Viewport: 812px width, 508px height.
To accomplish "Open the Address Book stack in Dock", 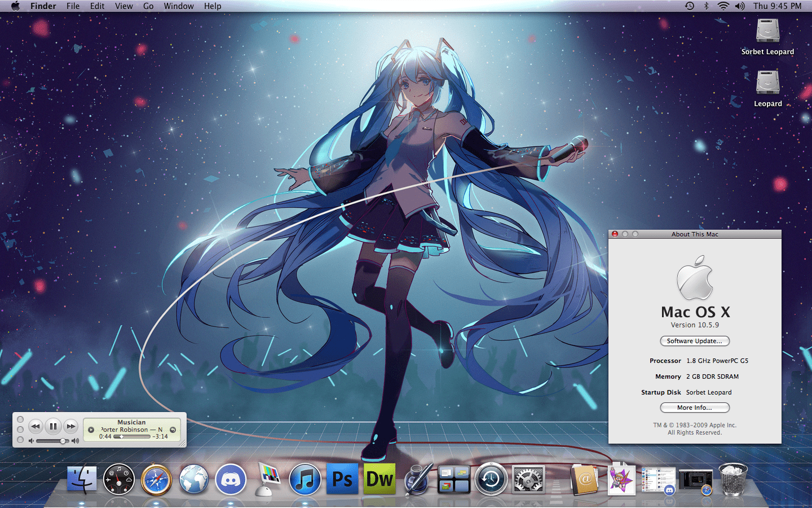I will pos(584,479).
